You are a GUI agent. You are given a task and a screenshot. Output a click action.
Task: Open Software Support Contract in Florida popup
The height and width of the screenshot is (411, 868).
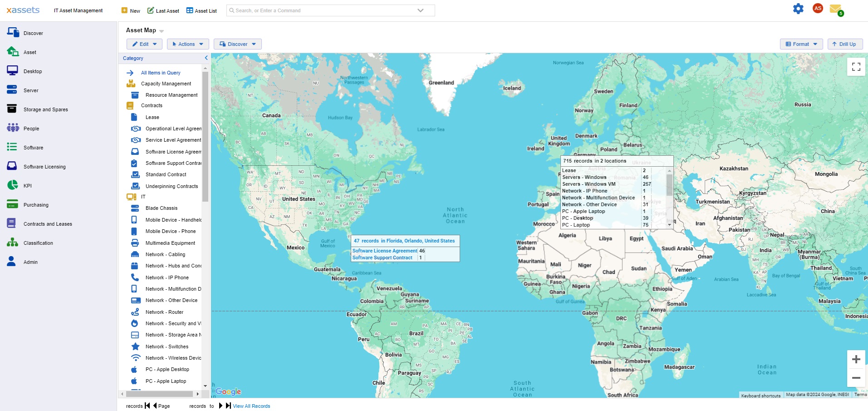pyautogui.click(x=382, y=257)
